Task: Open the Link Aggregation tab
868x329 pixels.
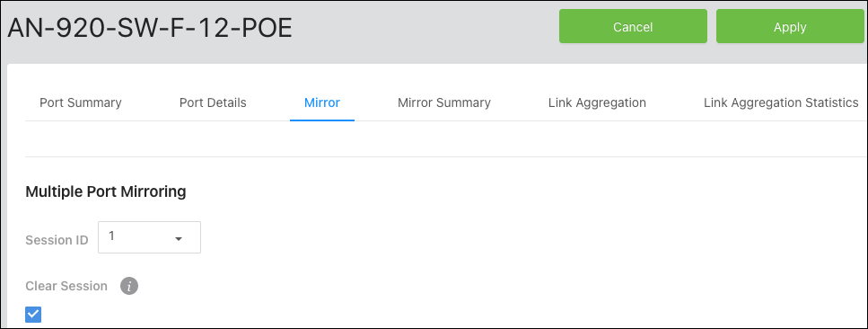Action: 597,102
